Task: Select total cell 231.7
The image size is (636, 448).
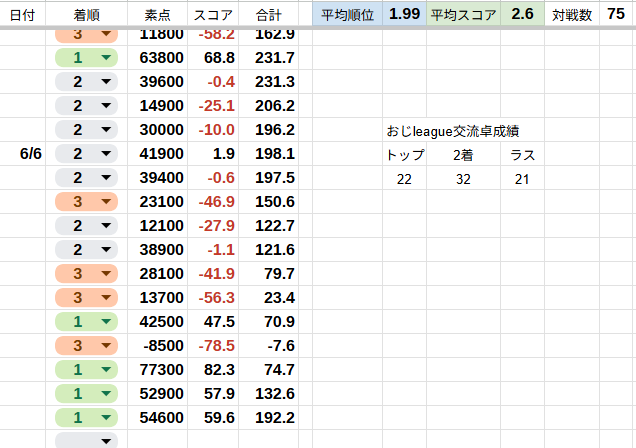Action: click(269, 58)
